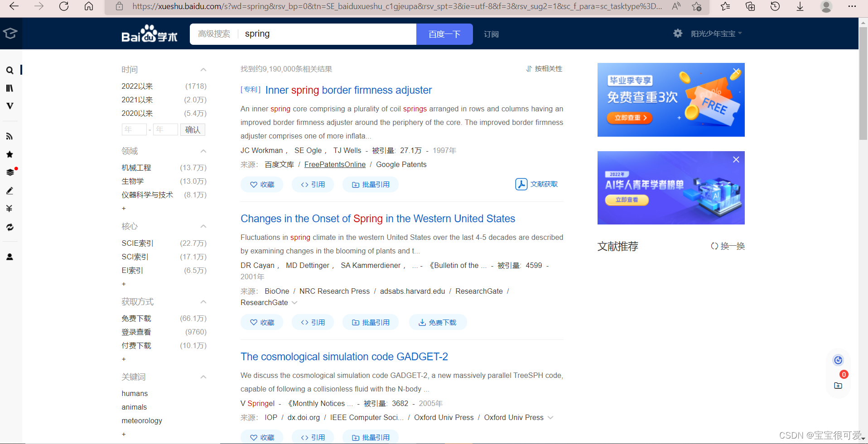Collapse the 领域 filter section
This screenshot has width=868, height=444.
point(203,151)
